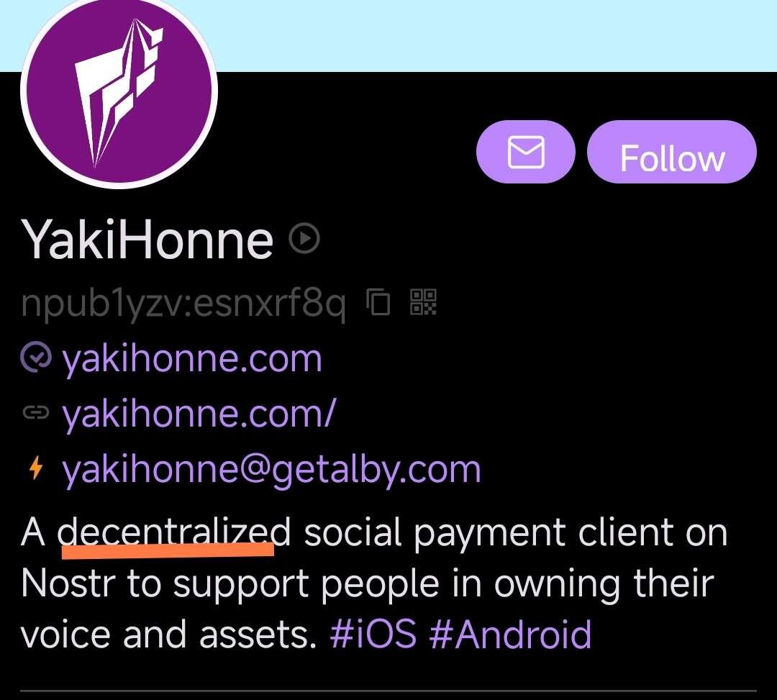Tap the envelope message button
Viewport: 777px width, 700px height.
(526, 152)
